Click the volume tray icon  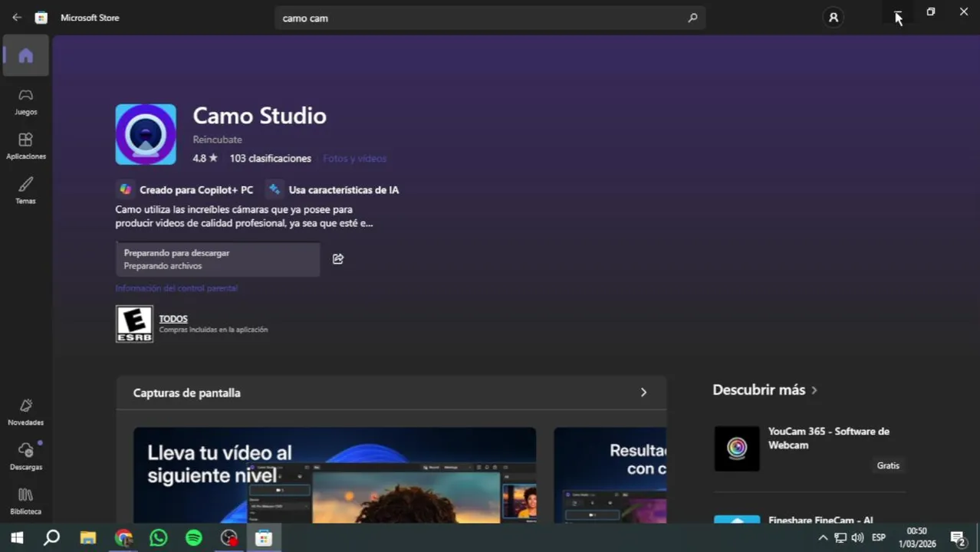(x=857, y=538)
